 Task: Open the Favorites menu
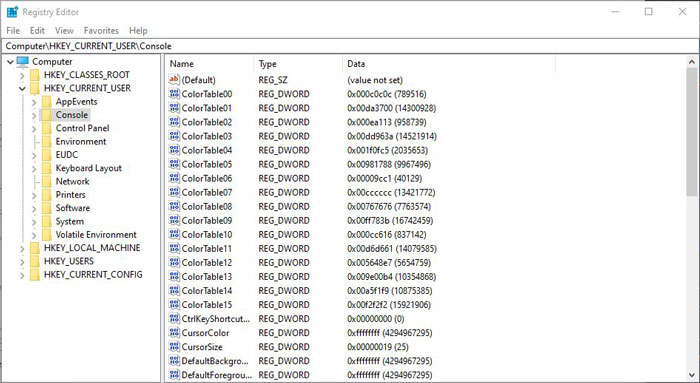pyautogui.click(x=101, y=30)
